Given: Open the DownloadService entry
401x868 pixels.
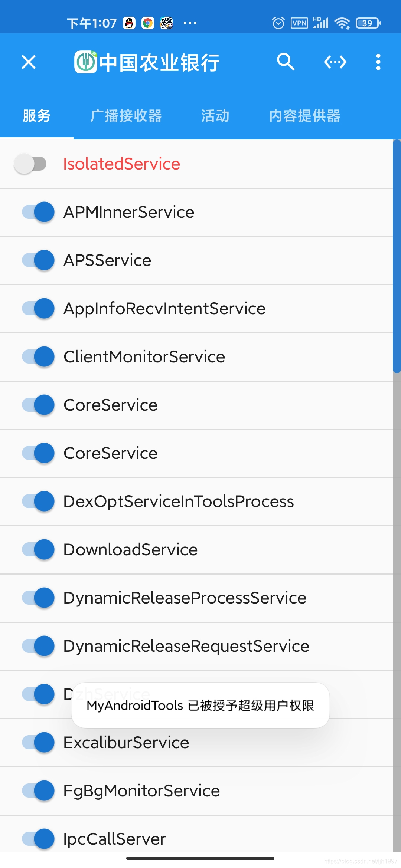Looking at the screenshot, I should [x=131, y=549].
